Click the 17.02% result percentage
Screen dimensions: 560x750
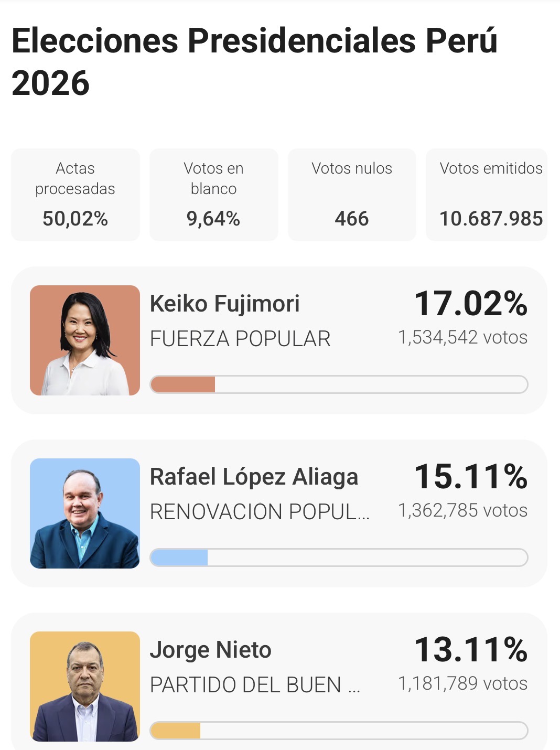[x=470, y=304]
